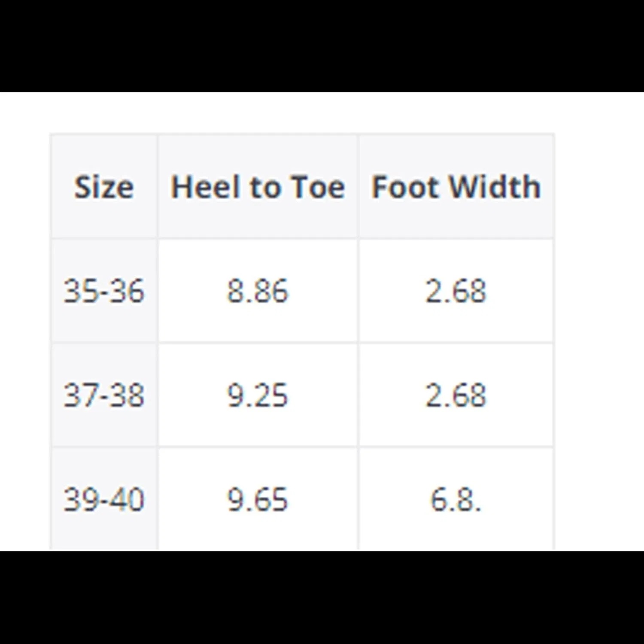This screenshot has width=644, height=644.
Task: Click the 9.25 heel to toe value
Action: pyautogui.click(x=258, y=395)
